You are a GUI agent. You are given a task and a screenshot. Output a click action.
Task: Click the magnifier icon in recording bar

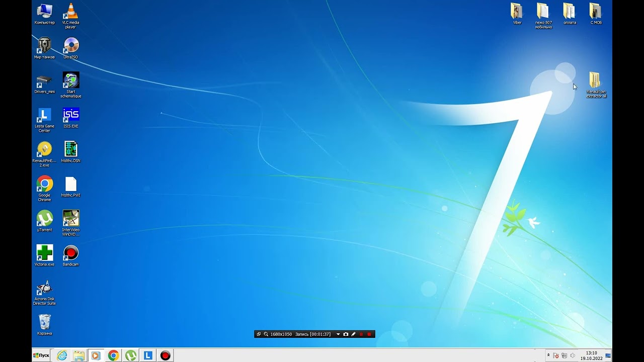click(266, 334)
